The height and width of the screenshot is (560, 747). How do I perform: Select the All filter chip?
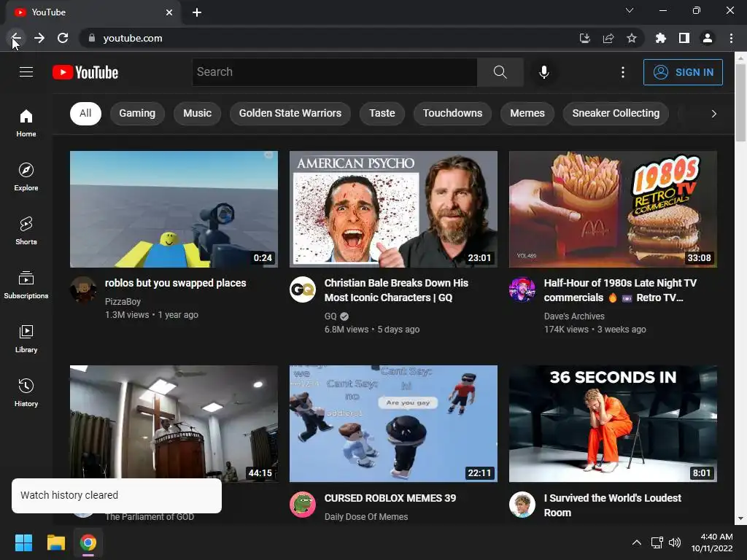click(85, 113)
